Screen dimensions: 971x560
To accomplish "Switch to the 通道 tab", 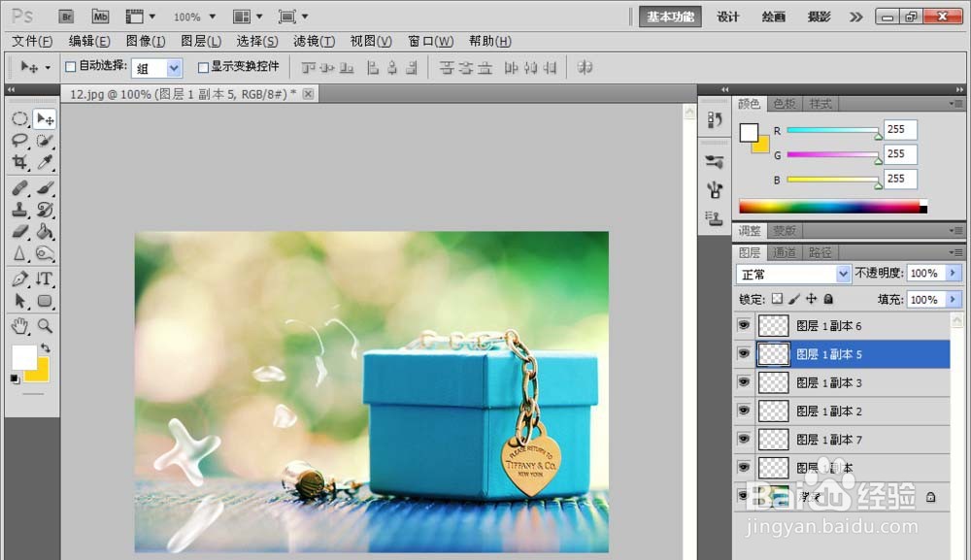I will click(x=784, y=252).
